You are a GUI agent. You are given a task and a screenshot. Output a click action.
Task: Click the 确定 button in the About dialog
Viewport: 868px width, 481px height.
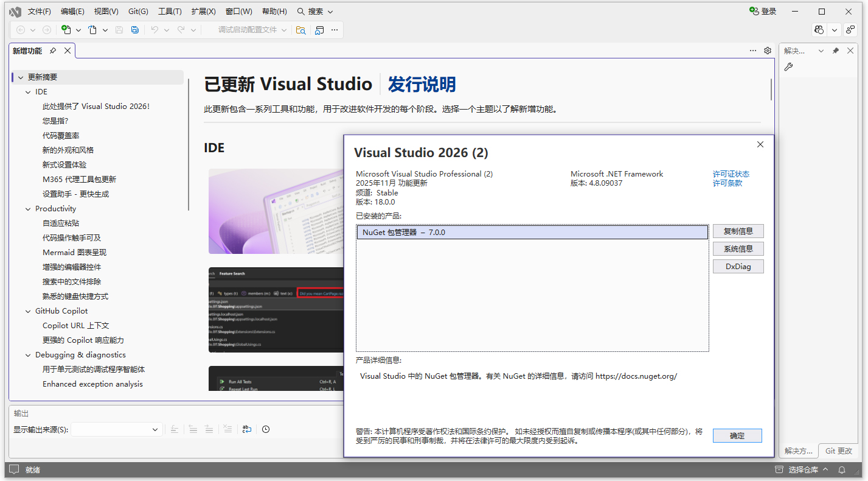pyautogui.click(x=737, y=435)
